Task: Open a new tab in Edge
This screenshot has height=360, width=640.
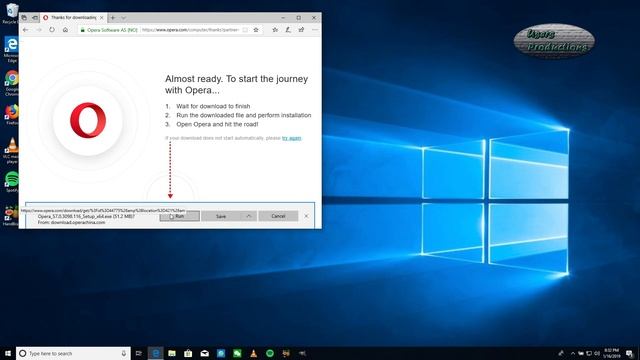Action: 113,18
